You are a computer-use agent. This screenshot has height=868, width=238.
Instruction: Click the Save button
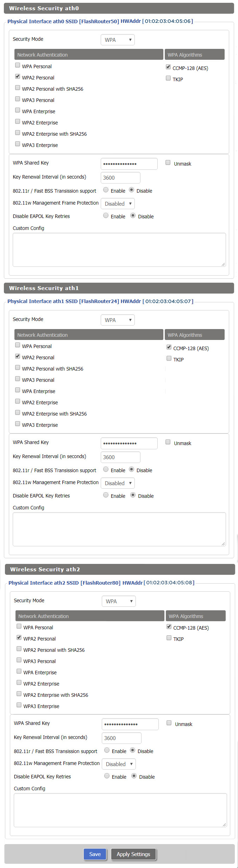(95, 854)
